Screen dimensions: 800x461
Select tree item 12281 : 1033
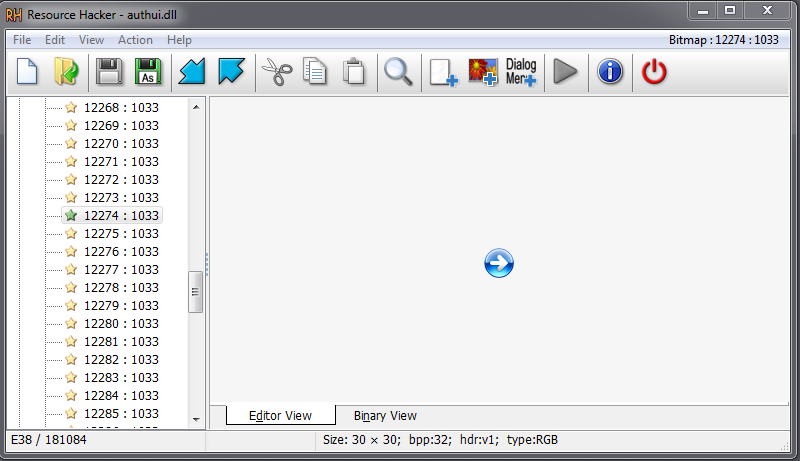click(x=121, y=342)
